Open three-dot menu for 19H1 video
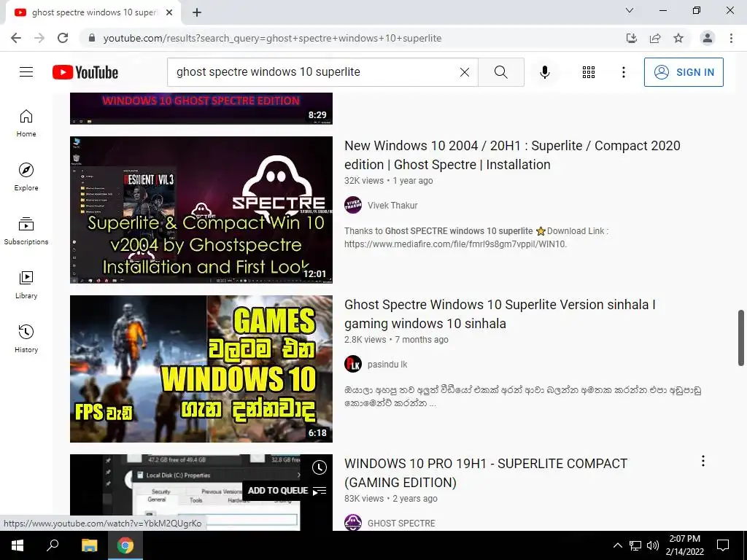 tap(703, 461)
